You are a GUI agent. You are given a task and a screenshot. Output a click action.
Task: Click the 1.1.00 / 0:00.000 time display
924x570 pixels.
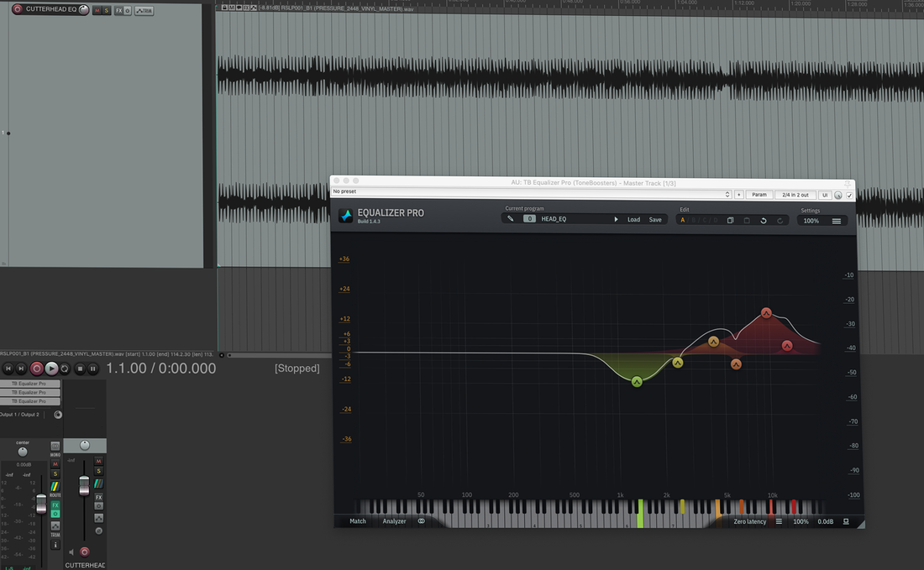(x=161, y=369)
